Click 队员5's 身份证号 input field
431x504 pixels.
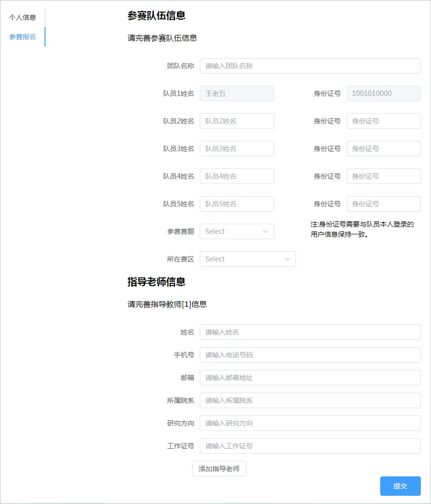pyautogui.click(x=383, y=204)
